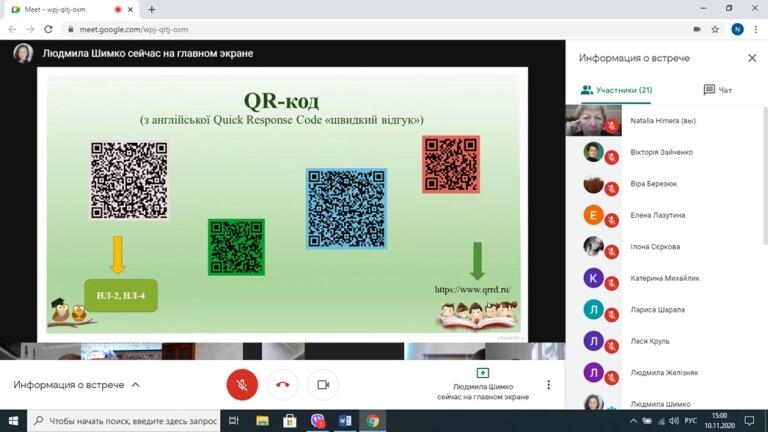This screenshot has height=432, width=768.
Task: Click the red QR code on slide
Action: coord(451,165)
